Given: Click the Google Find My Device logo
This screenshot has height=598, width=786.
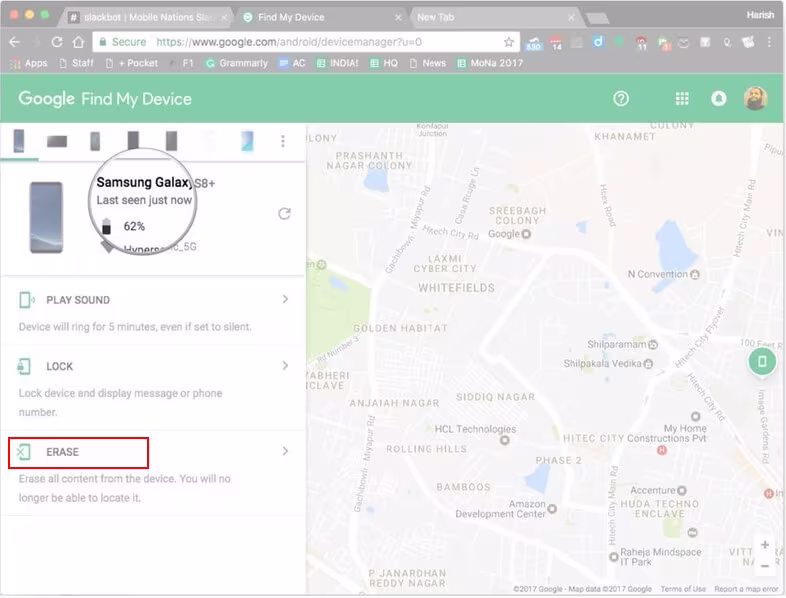Looking at the screenshot, I should pyautogui.click(x=105, y=99).
